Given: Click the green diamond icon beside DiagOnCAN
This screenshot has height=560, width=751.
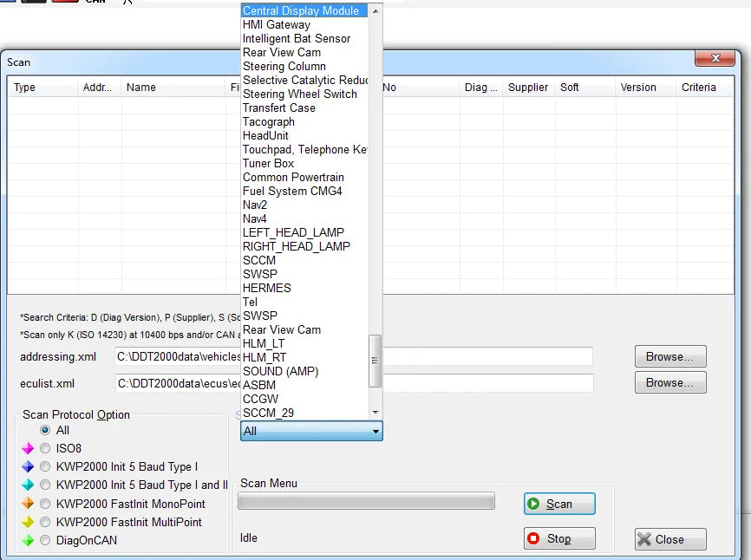Looking at the screenshot, I should [x=28, y=540].
